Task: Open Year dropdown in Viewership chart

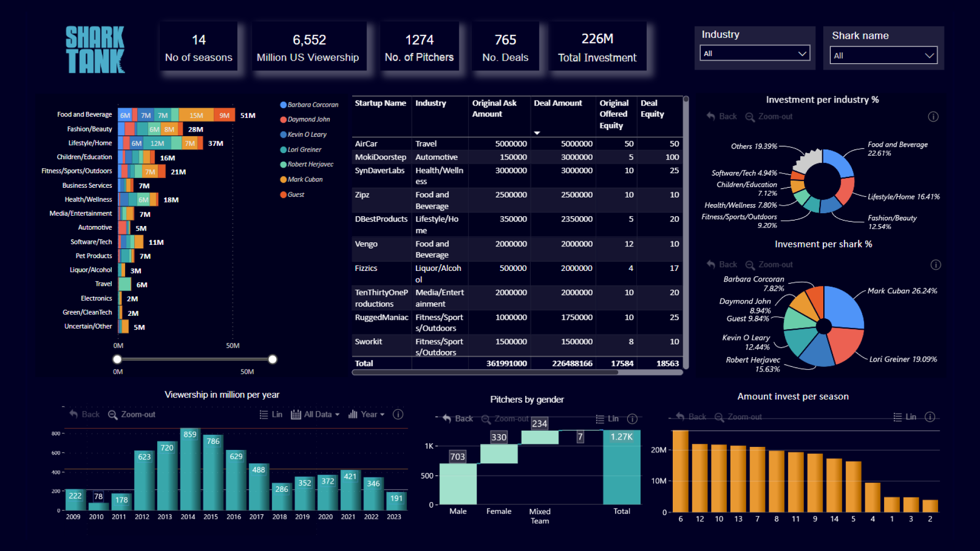Action: (x=366, y=414)
